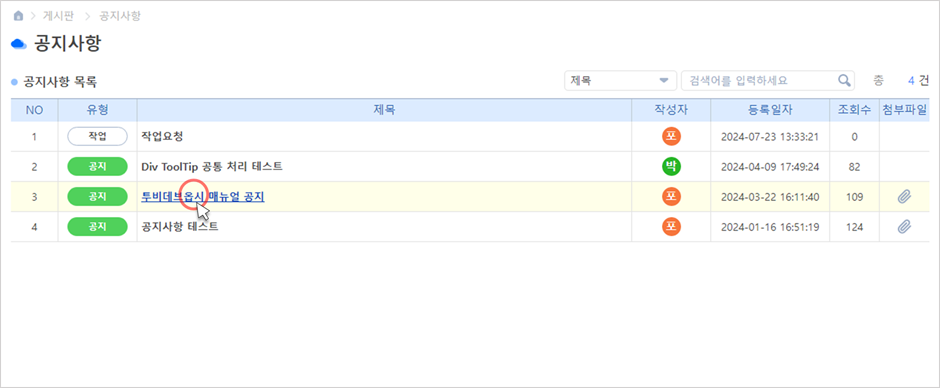Sort by the NO column header
The image size is (940, 388).
34,110
